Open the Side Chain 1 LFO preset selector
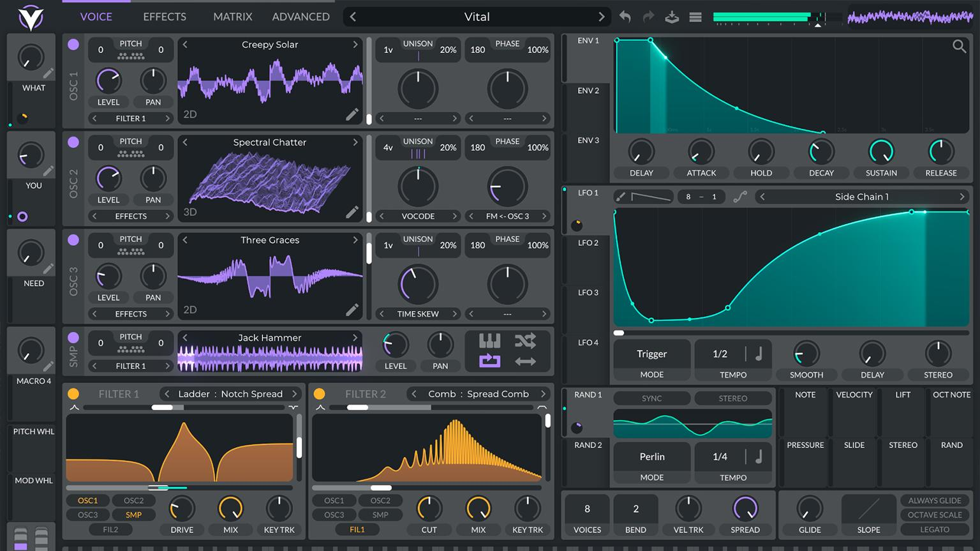The height and width of the screenshot is (551, 980). (x=862, y=197)
